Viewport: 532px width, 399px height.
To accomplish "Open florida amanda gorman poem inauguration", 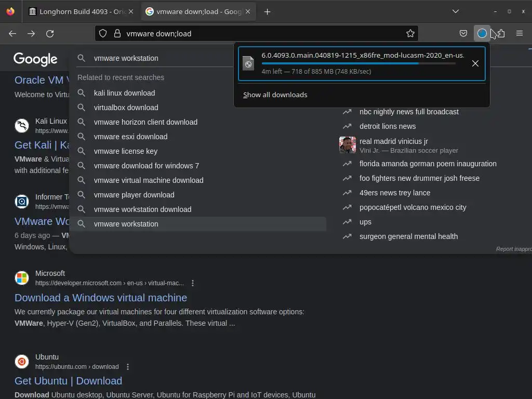I will (x=428, y=164).
